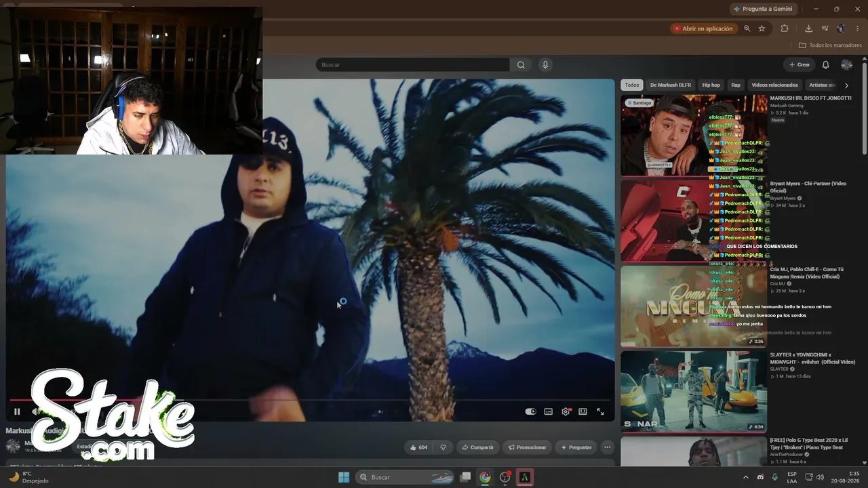Click the taskbar Buscar search box
This screenshot has width=868, height=488.
pos(406,477)
